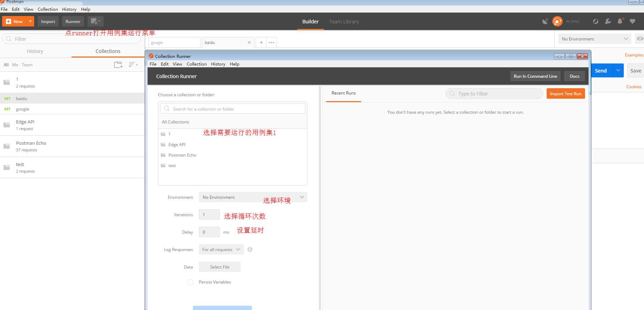The image size is (644, 310).
Task: Open the History menu in Postman main window
Action: (x=69, y=9)
